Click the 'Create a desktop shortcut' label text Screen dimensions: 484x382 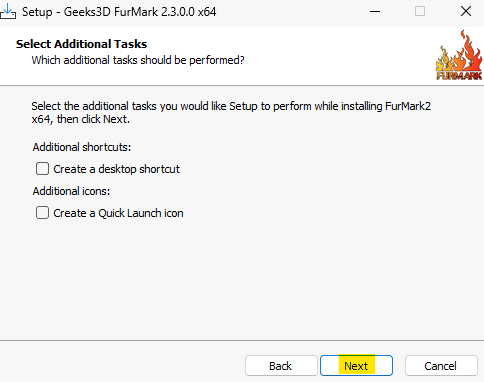[116, 169]
